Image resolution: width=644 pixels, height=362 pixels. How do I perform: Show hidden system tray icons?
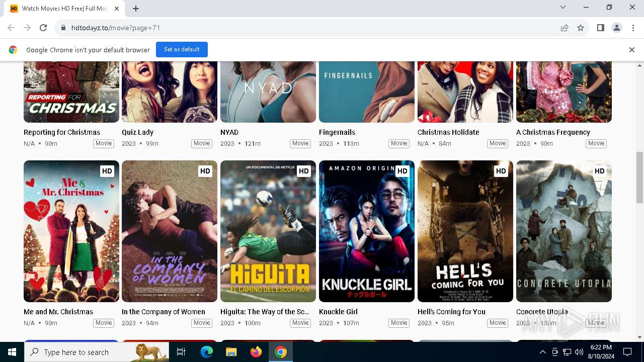542,352
